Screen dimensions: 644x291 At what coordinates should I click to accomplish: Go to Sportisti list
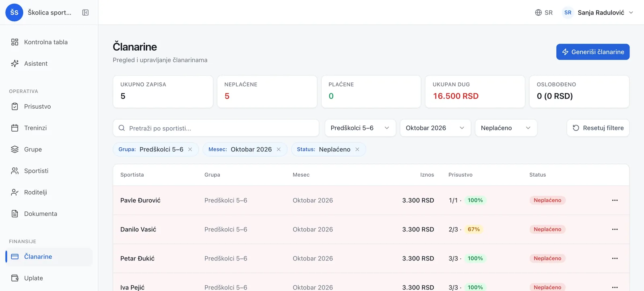(49, 171)
